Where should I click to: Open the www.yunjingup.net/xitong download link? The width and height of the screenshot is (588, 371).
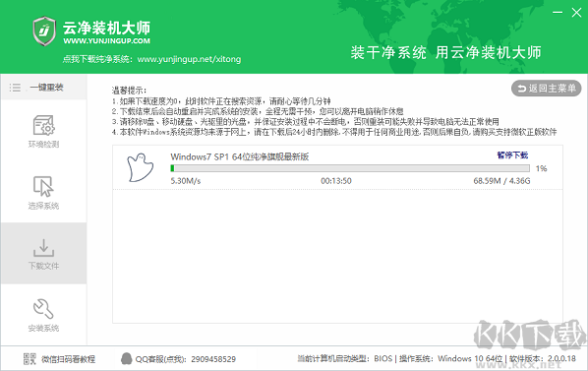tap(189, 59)
